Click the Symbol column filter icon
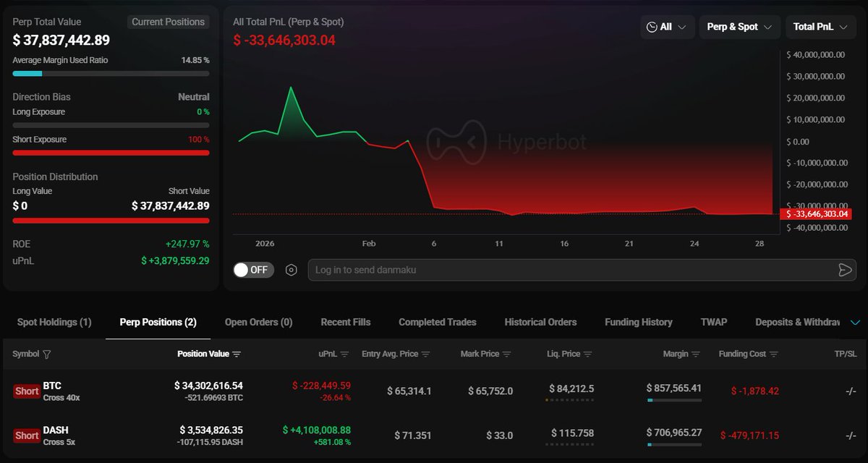868x463 pixels. tap(47, 354)
